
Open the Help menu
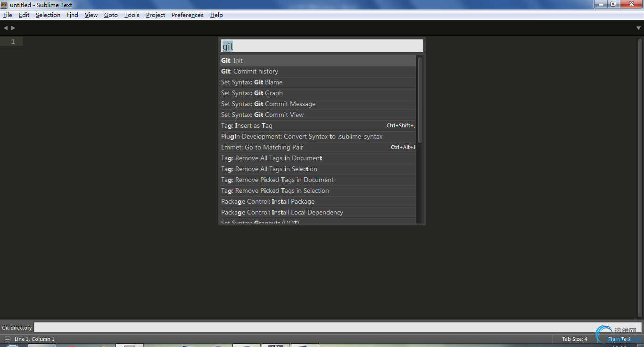pyautogui.click(x=216, y=15)
